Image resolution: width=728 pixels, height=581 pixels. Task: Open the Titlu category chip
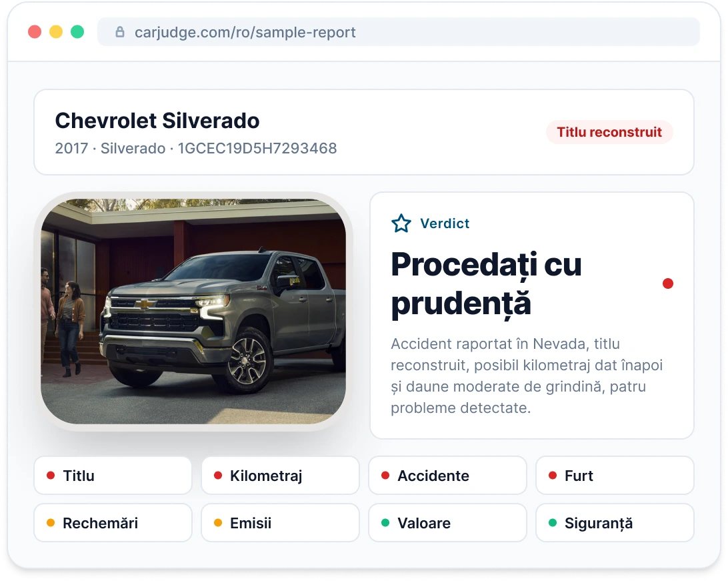click(113, 476)
